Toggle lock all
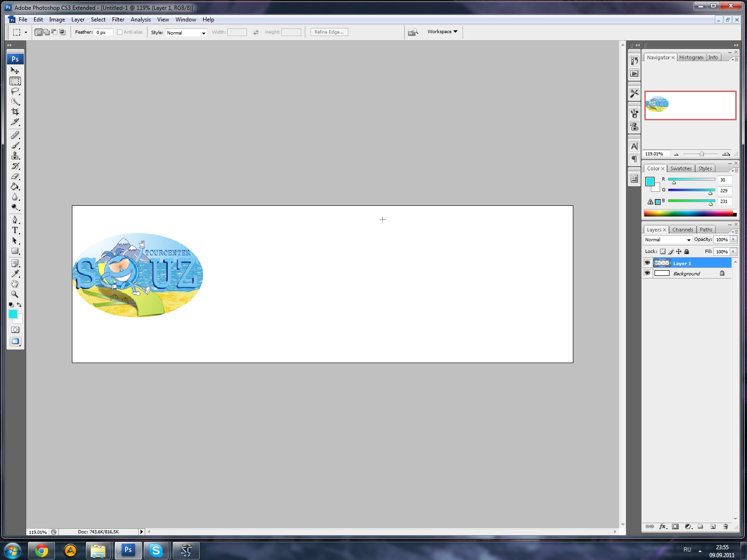747x560 pixels. coord(687,252)
